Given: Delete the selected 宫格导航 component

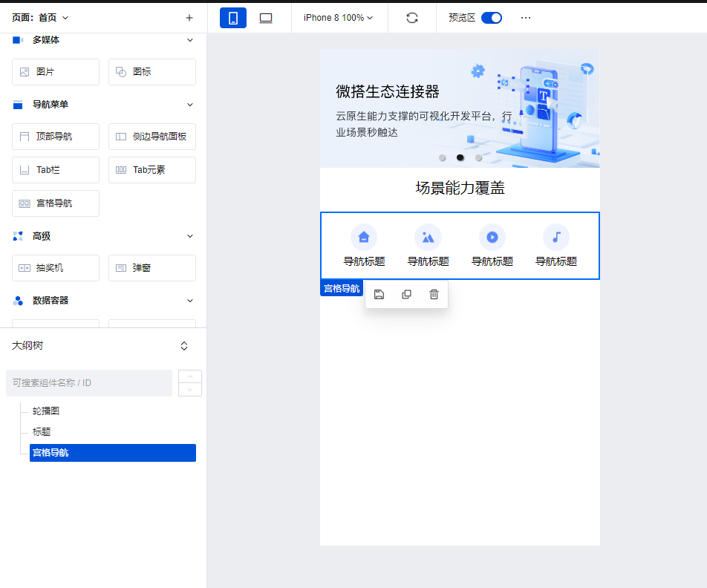Looking at the screenshot, I should [x=434, y=295].
